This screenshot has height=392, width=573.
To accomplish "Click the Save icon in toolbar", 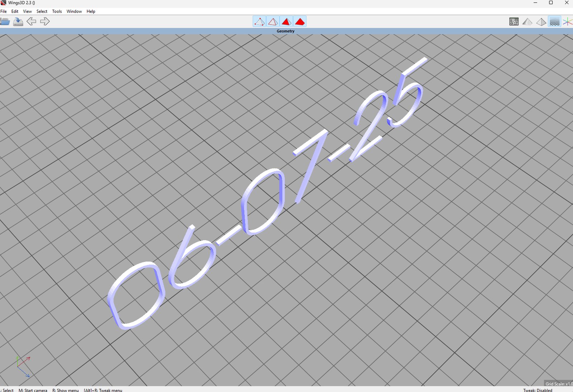I will pos(18,22).
